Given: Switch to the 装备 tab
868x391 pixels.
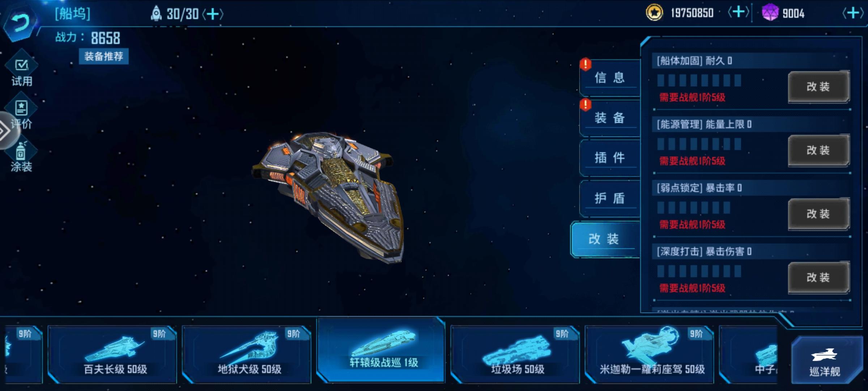Looking at the screenshot, I should pyautogui.click(x=610, y=118).
